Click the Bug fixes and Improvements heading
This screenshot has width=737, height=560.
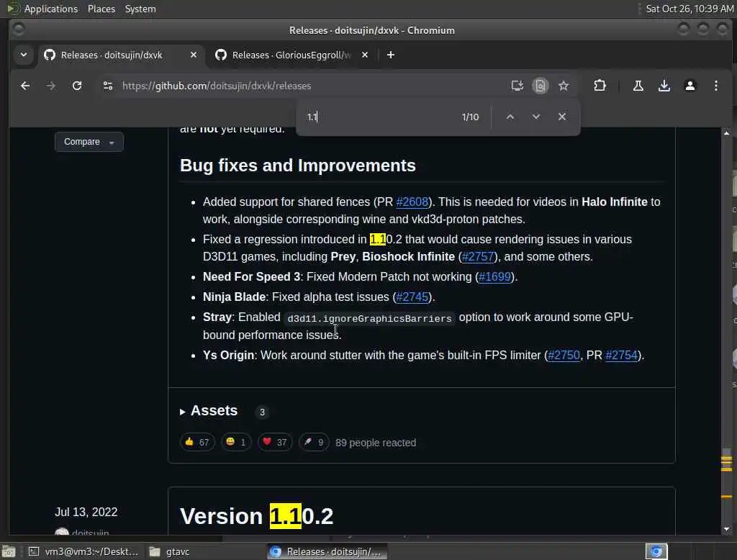coord(298,166)
